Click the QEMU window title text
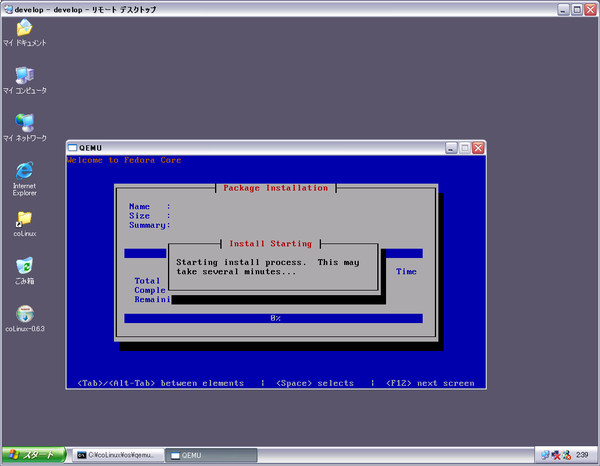Image resolution: width=600 pixels, height=466 pixels. pos(90,148)
